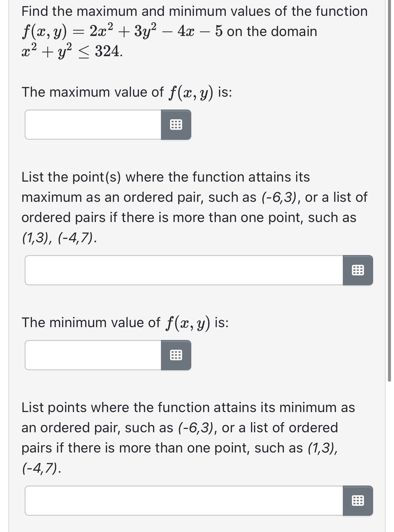Select the grid keypad button under the maximum prompt
The image size is (394, 532).
tap(175, 125)
